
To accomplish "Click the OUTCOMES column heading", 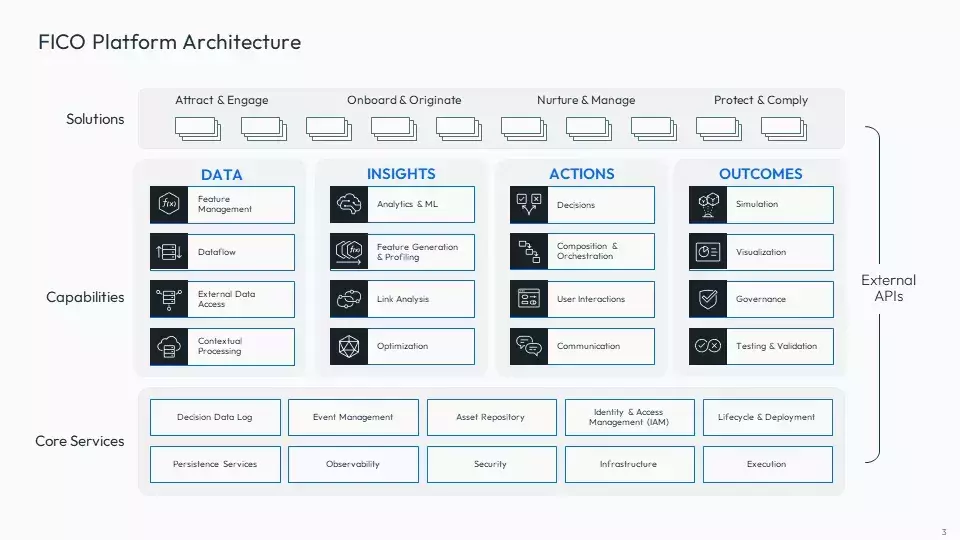I will click(760, 174).
